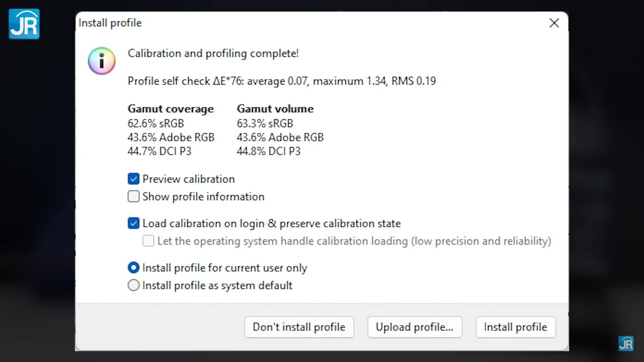Uncheck the Preview calibration checkbox

[x=133, y=179]
